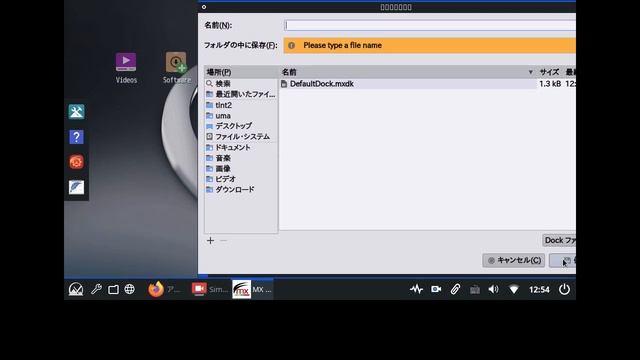Open the Dock file type filter dropdown

[x=559, y=240]
